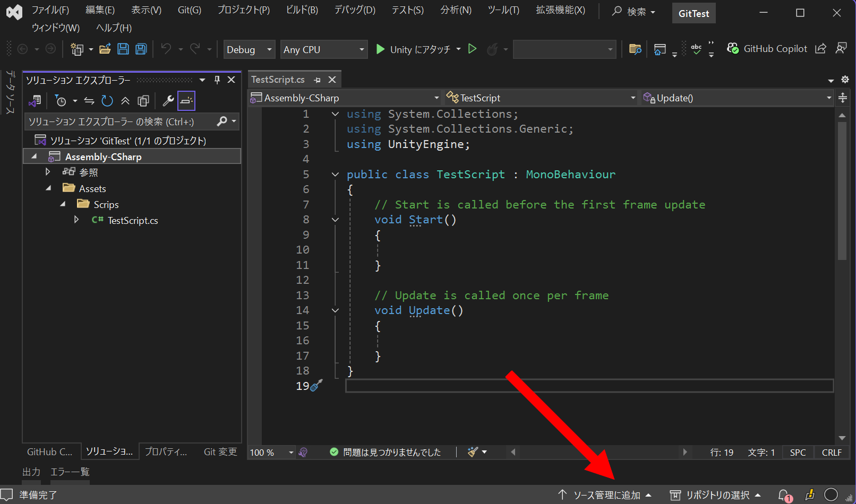Pin the TestScript.cs tab
Viewport: 856px width, 504px height.
coord(318,80)
